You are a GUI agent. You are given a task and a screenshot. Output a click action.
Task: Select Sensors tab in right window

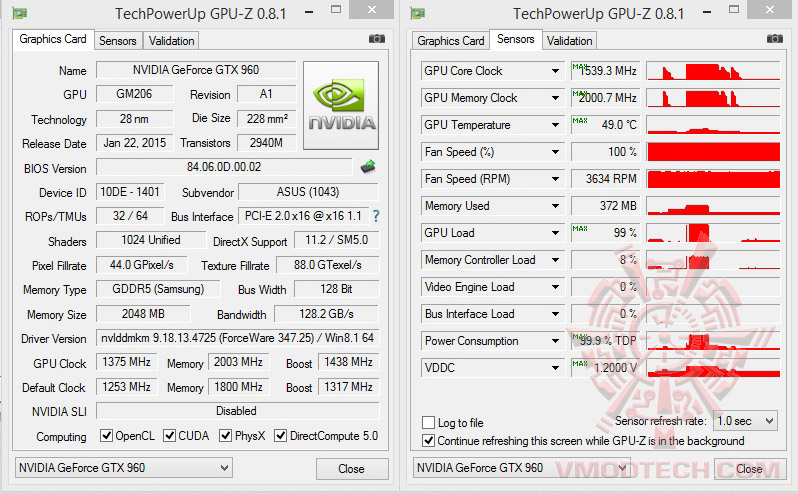tap(516, 39)
